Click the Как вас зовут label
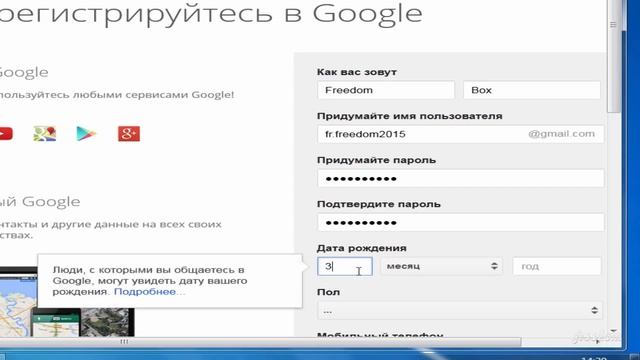 tap(357, 72)
